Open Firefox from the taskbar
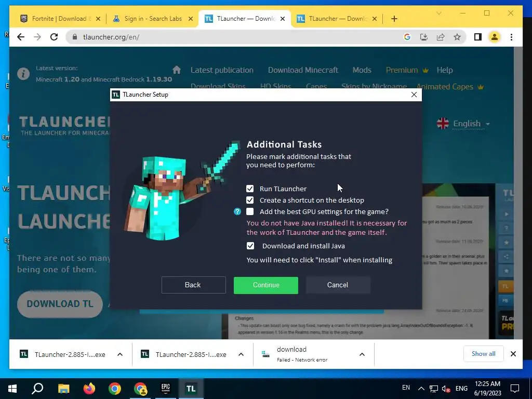This screenshot has width=532, height=399. point(89,389)
